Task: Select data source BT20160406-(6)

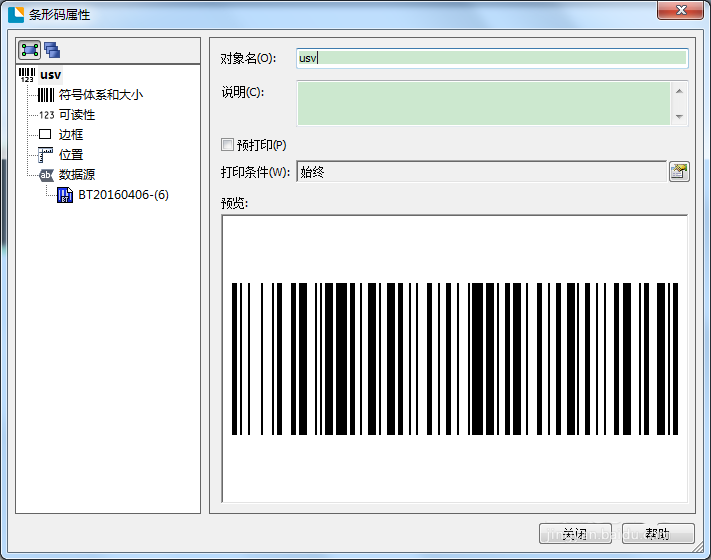Action: [x=123, y=195]
